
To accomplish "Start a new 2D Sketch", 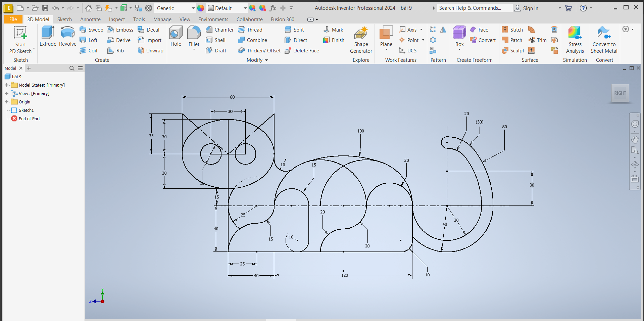I will point(20,40).
